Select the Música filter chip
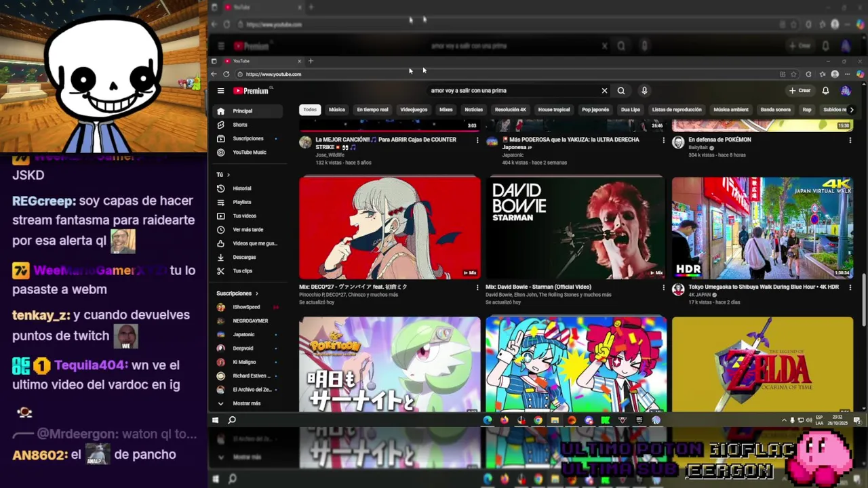 [337, 110]
